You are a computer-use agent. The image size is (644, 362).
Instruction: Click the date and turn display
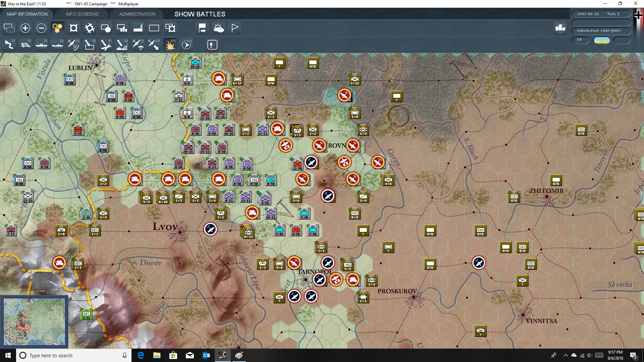click(601, 14)
